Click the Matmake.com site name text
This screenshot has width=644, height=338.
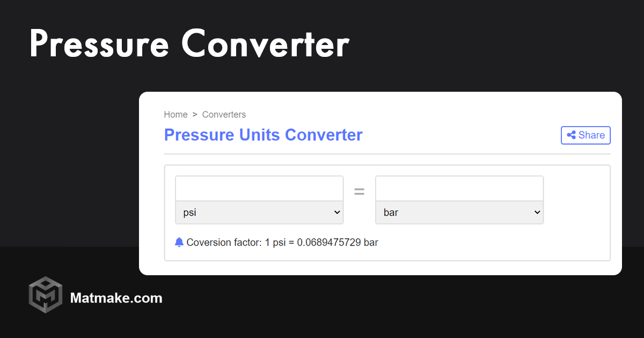116,298
